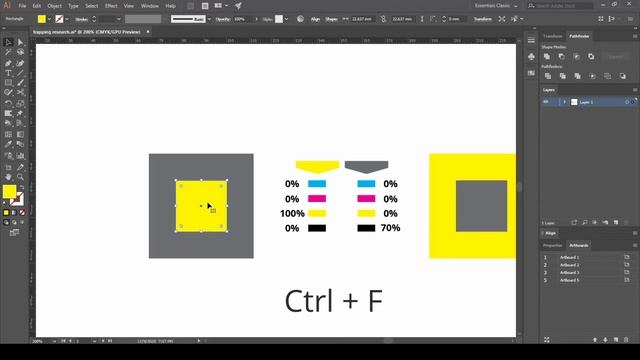Click the Exclude shape mode icon
This screenshot has height=360, width=640.
pos(591,57)
